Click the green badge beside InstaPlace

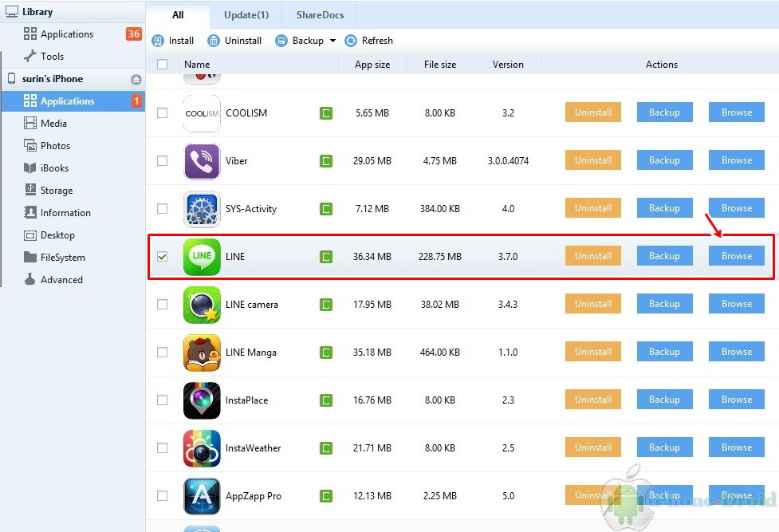click(326, 400)
